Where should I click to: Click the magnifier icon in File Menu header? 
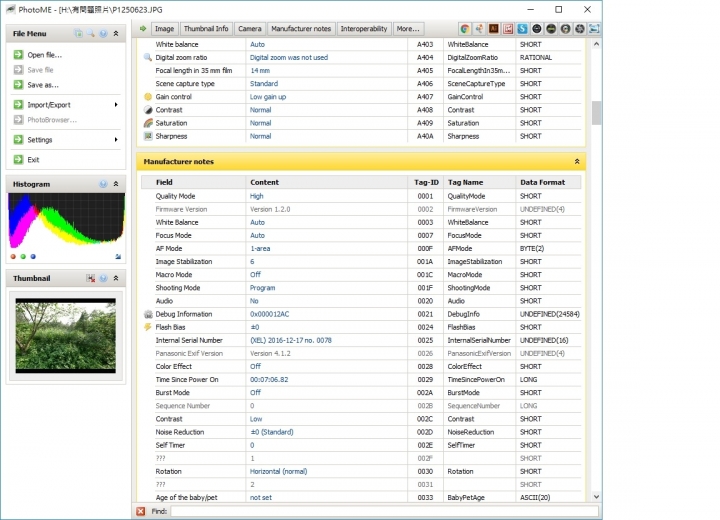point(91,34)
